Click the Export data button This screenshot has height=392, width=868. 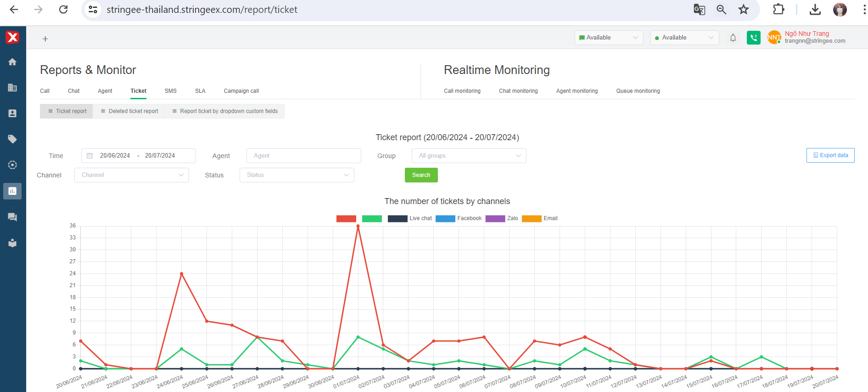(830, 155)
